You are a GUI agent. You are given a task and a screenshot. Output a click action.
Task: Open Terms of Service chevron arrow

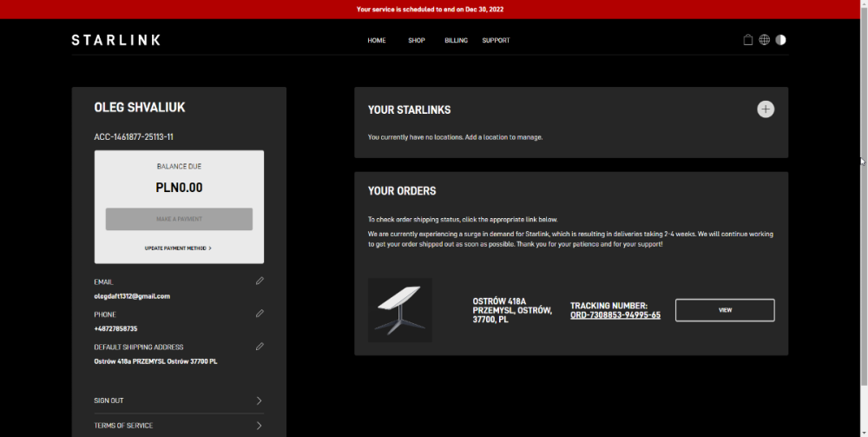259,426
